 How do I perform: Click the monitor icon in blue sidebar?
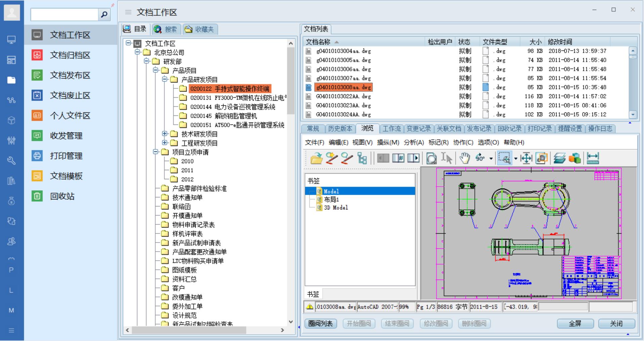[11, 40]
